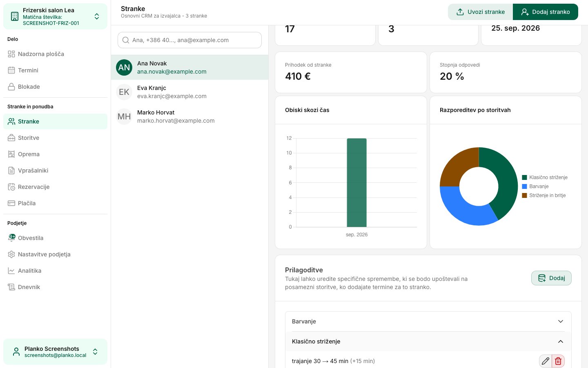Click the trajanje 30 → 45 min text
The height and width of the screenshot is (368, 588).
pyautogui.click(x=320, y=361)
